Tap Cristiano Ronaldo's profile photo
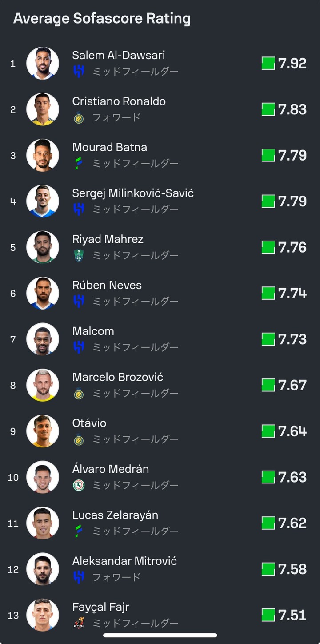Screen dimensions: 320x644 pyautogui.click(x=43, y=109)
